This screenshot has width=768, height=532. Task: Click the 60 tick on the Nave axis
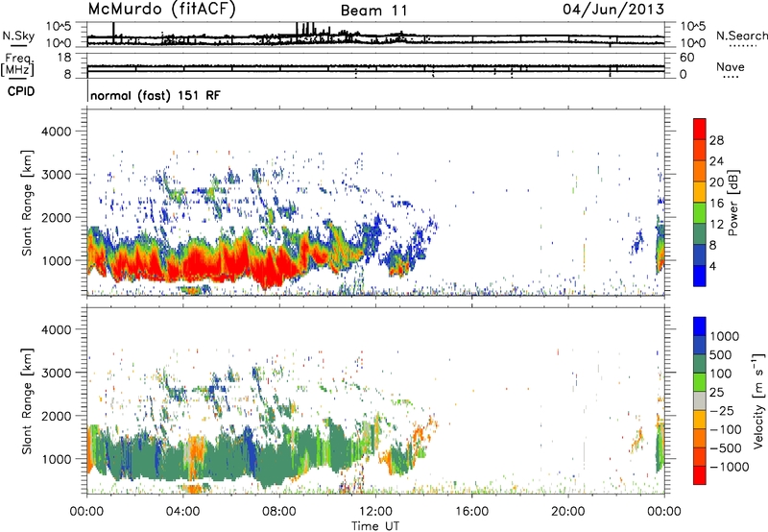pos(687,58)
